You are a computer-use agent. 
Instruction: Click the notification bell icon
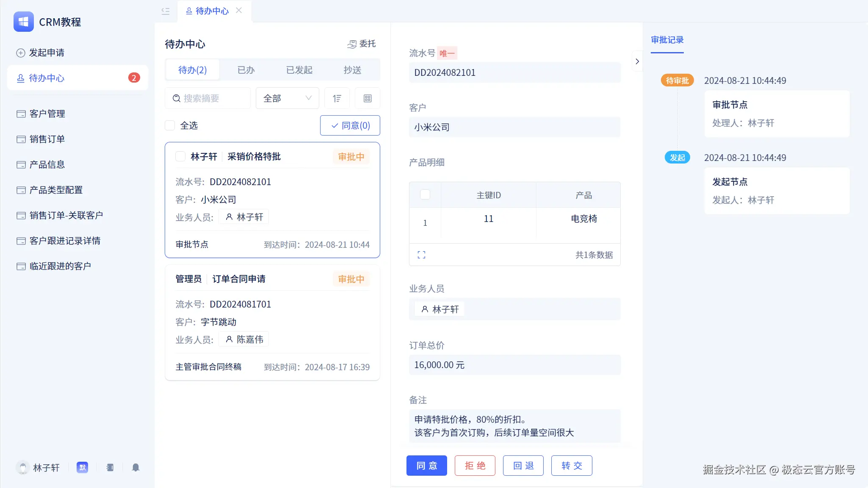point(135,467)
